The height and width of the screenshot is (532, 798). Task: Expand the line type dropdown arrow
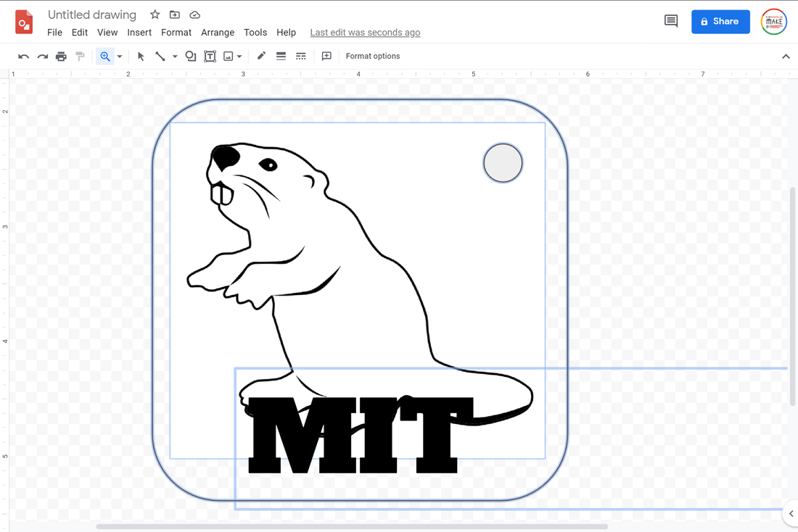pos(175,57)
